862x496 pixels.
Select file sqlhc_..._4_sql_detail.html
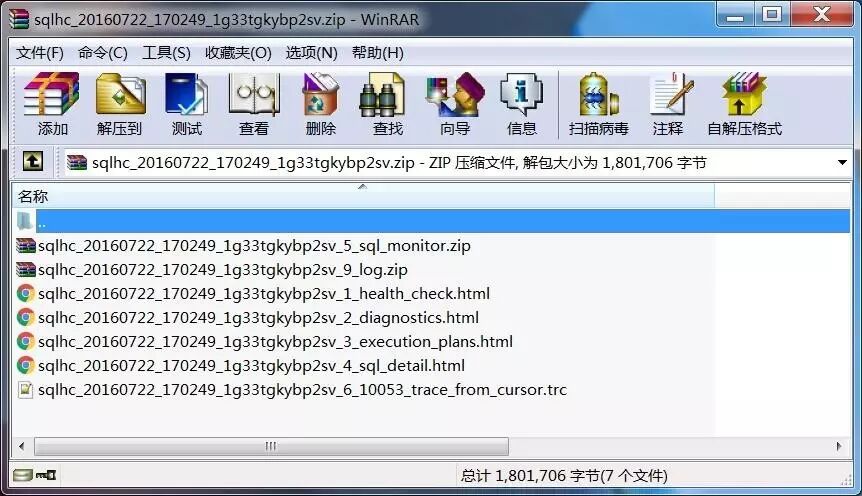(251, 365)
